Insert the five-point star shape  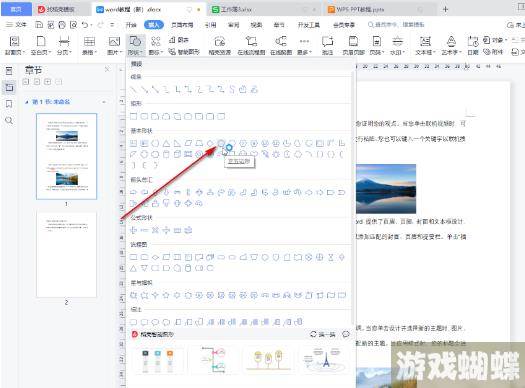click(166, 295)
